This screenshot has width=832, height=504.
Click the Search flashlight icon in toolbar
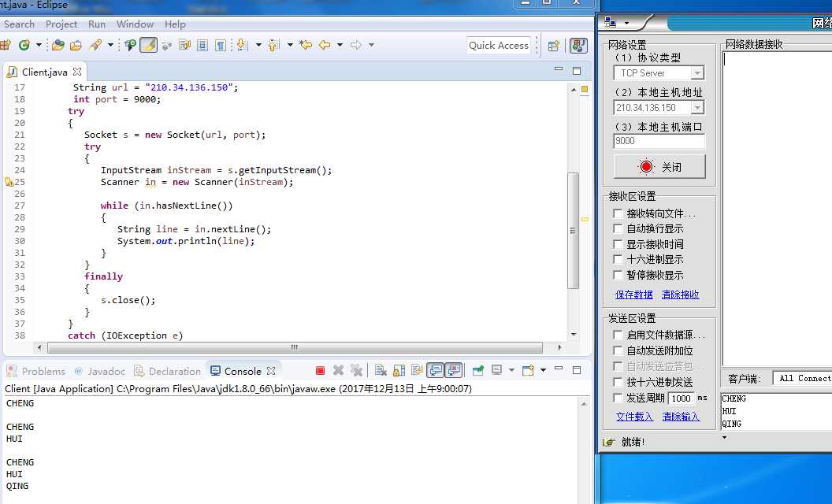click(95, 45)
